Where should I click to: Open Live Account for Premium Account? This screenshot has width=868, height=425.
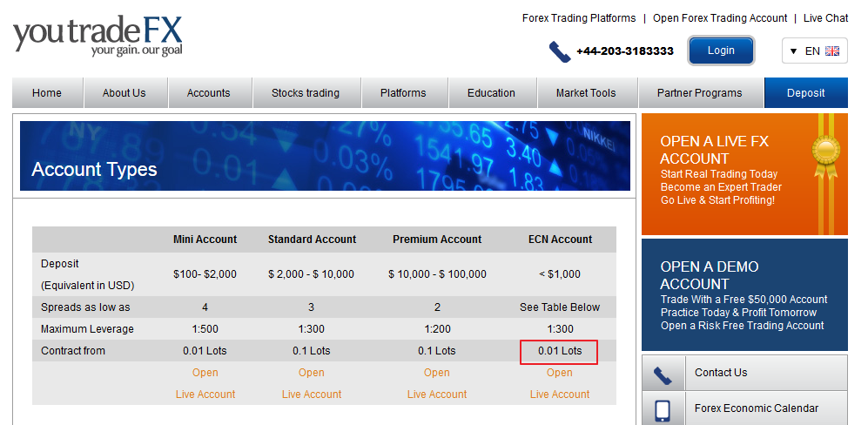point(437,383)
